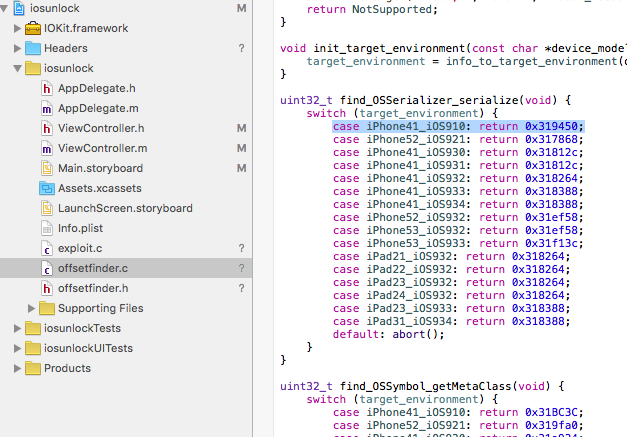Viewport: 627px width, 437px height.
Task: Expand the Supporting Files group
Action: click(x=31, y=308)
